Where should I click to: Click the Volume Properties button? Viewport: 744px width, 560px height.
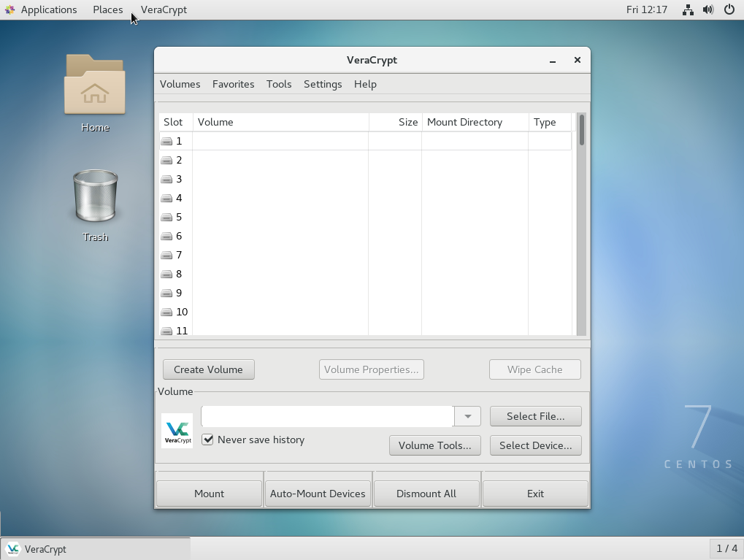[372, 369]
